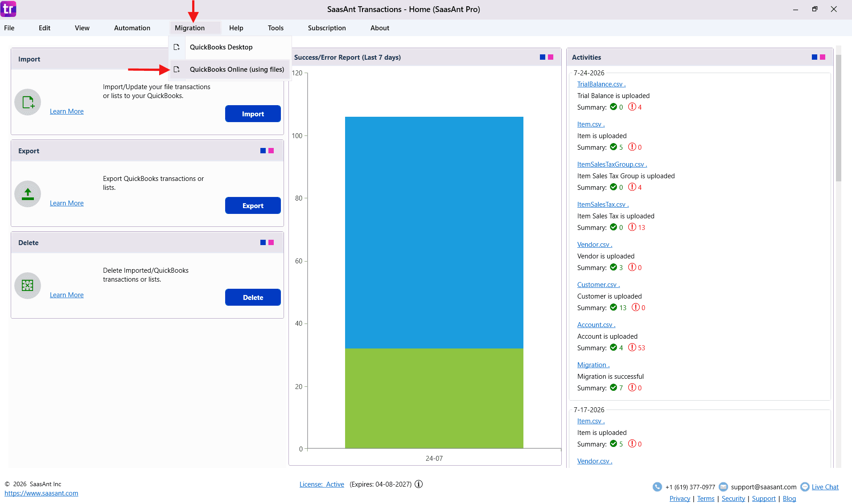Click pink square icon in Activities header
The height and width of the screenshot is (504, 852).
pyautogui.click(x=823, y=57)
